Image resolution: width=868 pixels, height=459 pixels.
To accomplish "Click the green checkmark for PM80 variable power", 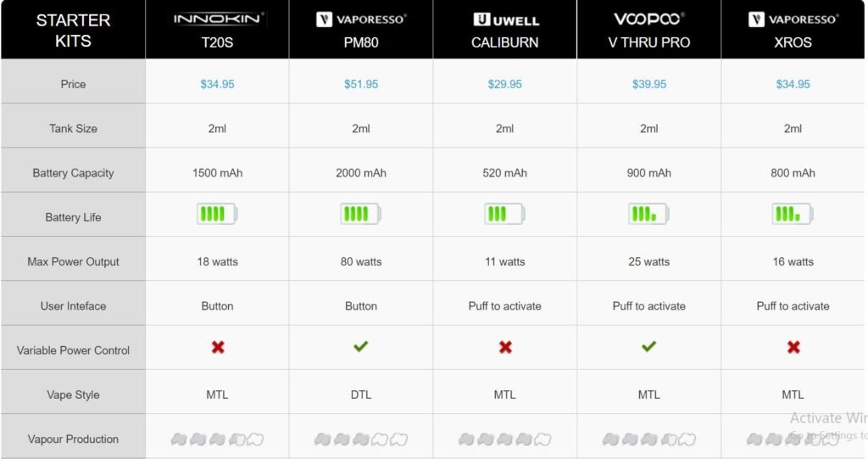I will coord(361,346).
